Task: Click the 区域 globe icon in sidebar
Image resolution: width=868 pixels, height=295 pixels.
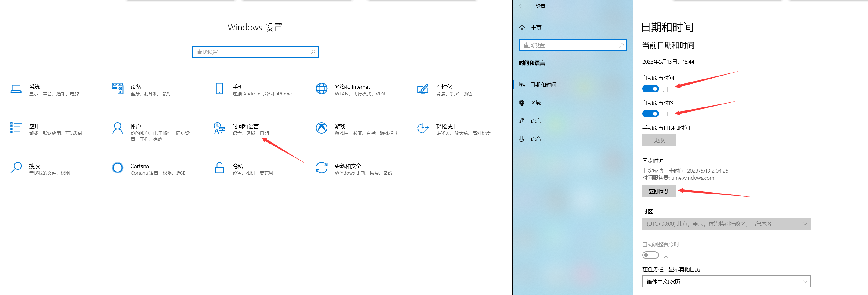Action: coord(522,103)
